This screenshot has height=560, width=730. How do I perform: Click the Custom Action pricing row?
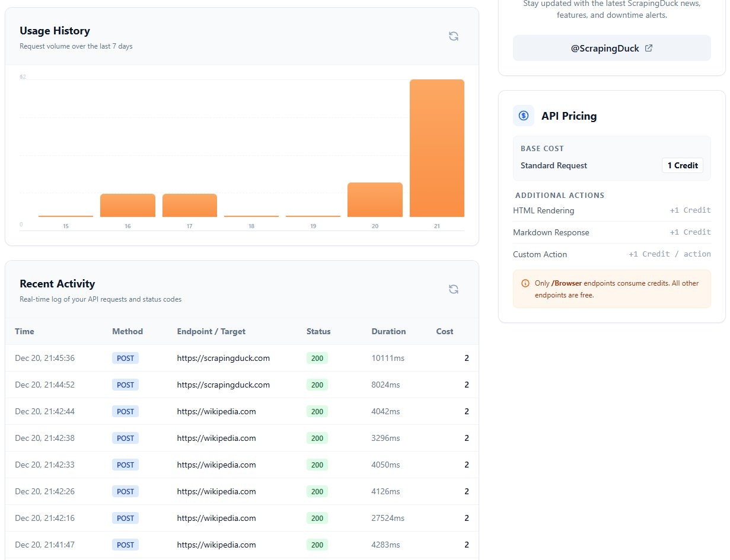[612, 254]
